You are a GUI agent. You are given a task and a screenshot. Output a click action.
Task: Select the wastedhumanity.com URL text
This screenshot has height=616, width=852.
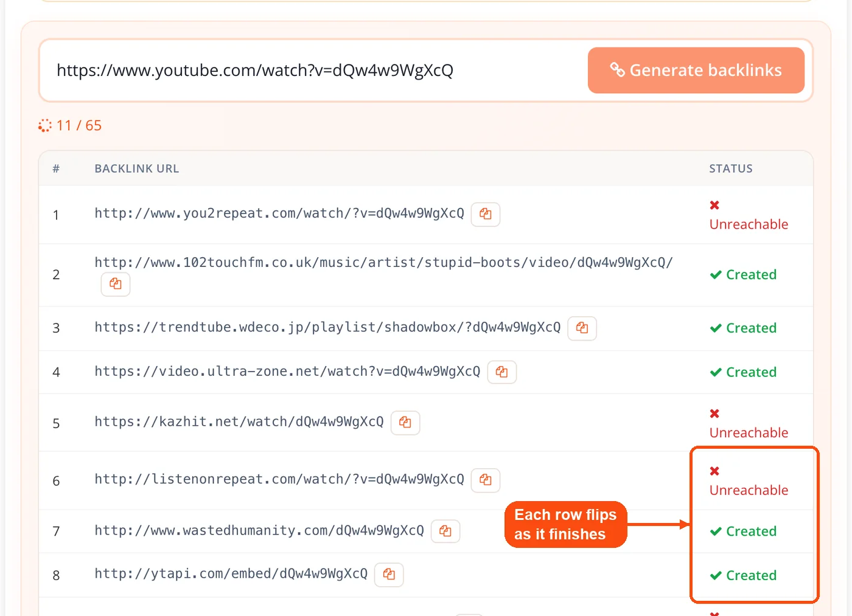pyautogui.click(x=259, y=530)
